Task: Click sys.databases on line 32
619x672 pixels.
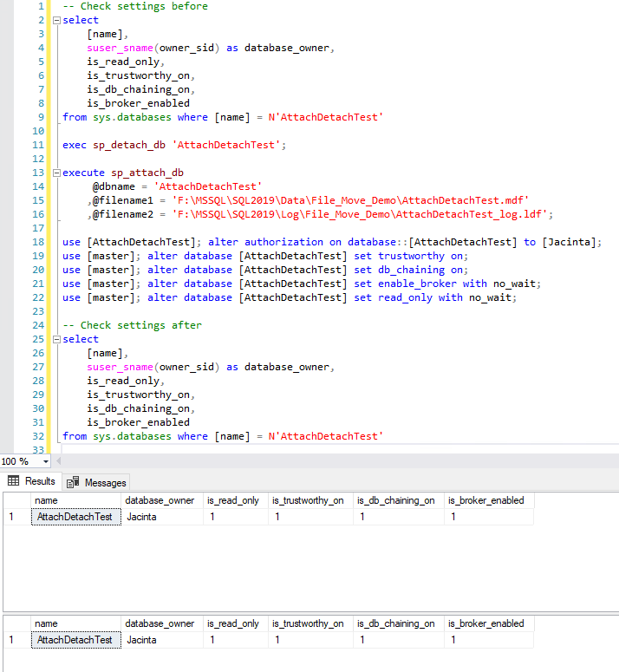Action: click(x=132, y=436)
